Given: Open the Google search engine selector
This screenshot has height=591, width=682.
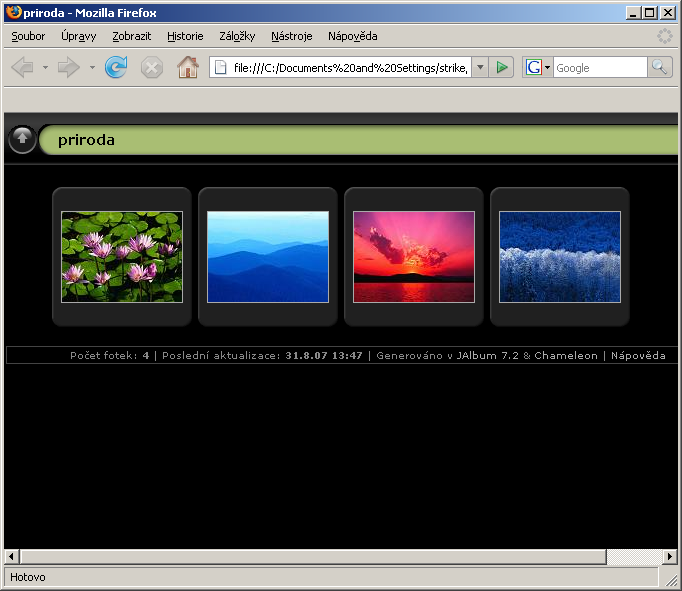Looking at the screenshot, I should point(538,67).
